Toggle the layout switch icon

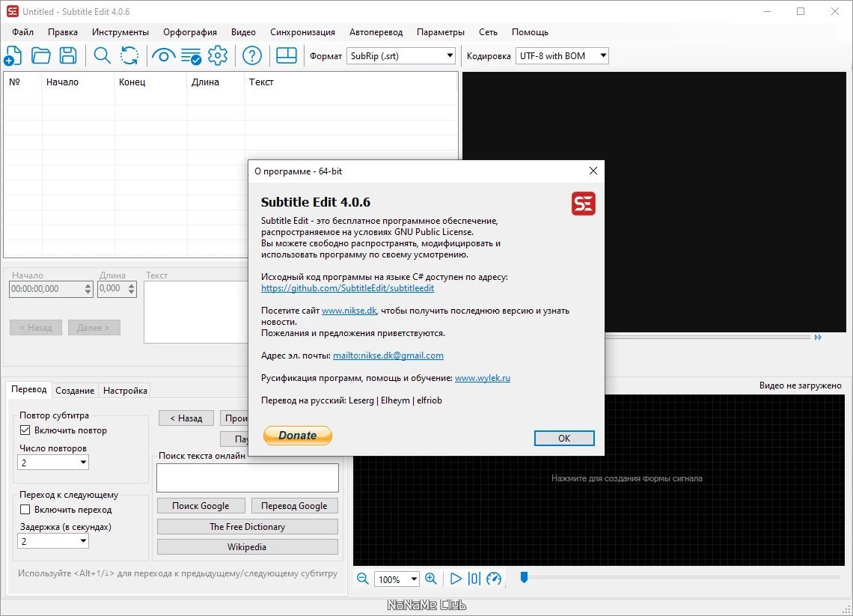(x=286, y=55)
